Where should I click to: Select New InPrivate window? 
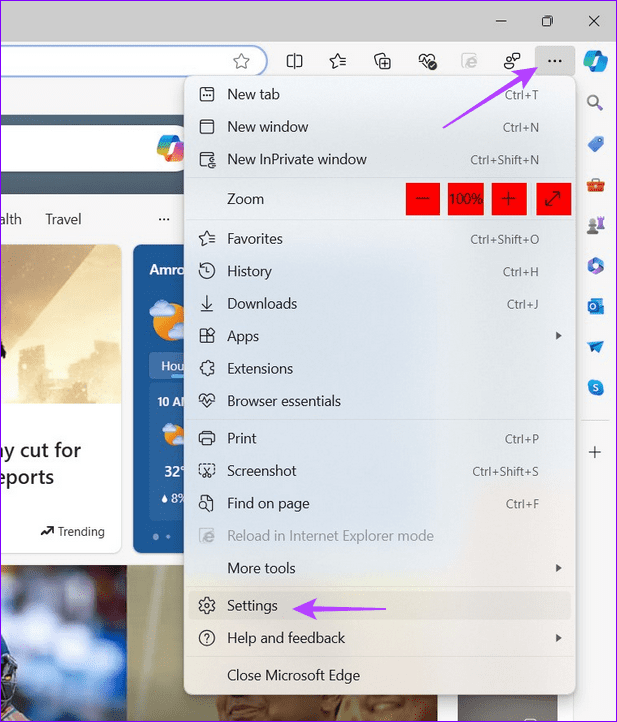coord(296,159)
